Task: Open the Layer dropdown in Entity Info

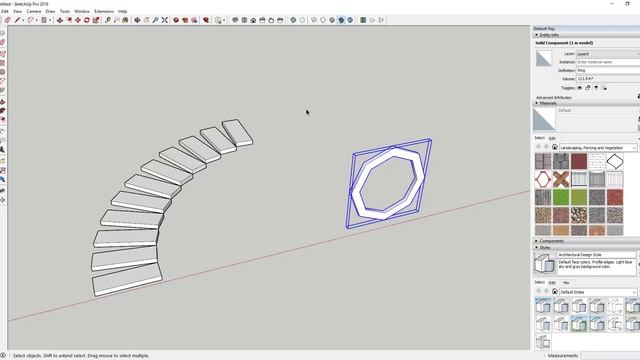Action: (x=608, y=54)
